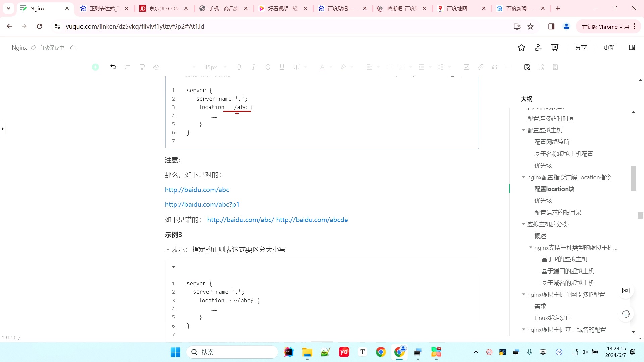Open the link baidu.com/abcde
The height and width of the screenshot is (362, 644).
point(312,220)
